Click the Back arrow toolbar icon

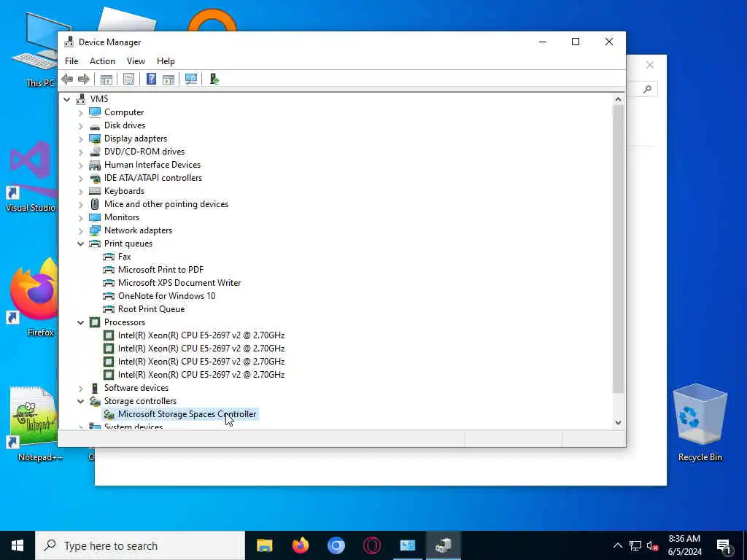(67, 79)
